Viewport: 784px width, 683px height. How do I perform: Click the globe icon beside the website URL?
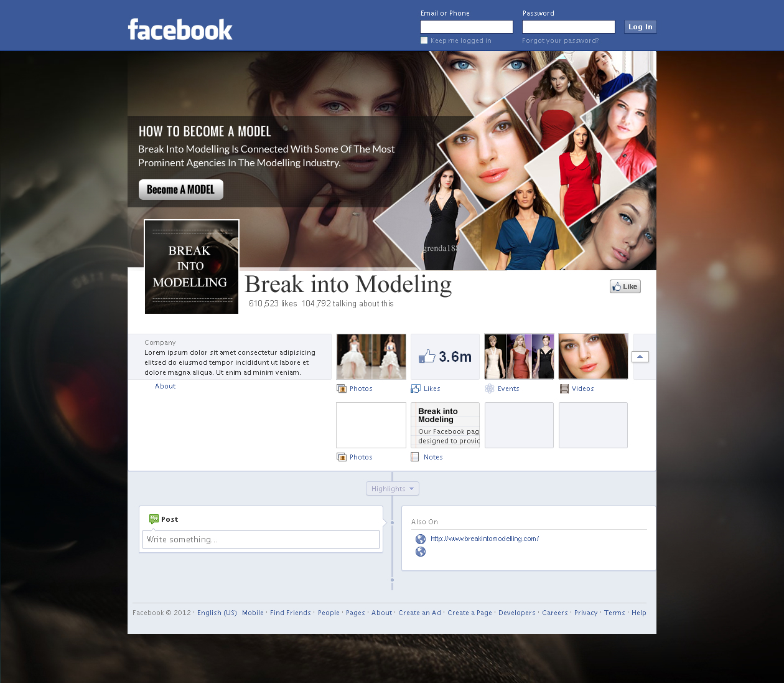pos(421,539)
